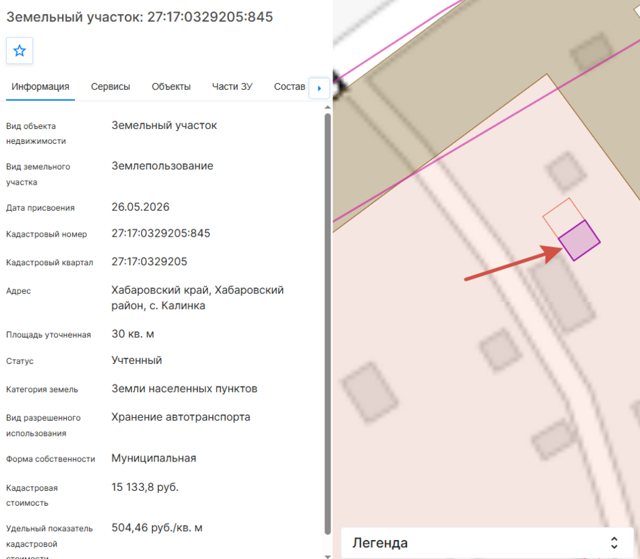Click the title Земельный участок: 27:17:0329205:845
Image resolution: width=640 pixels, height=559 pixels.
[x=140, y=17]
